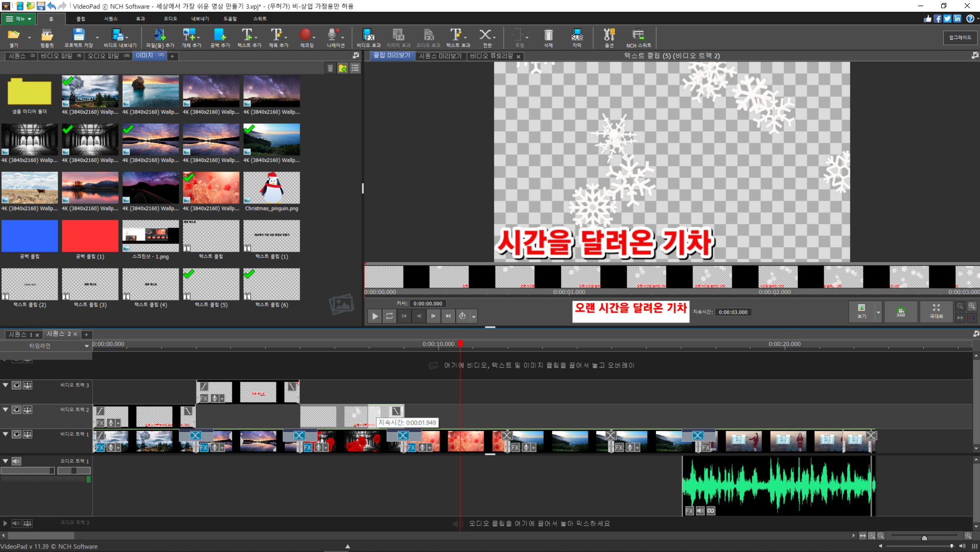Toggle visibility eye of 비디오 트랙 3
Screen dimensions: 980x552
[16, 385]
